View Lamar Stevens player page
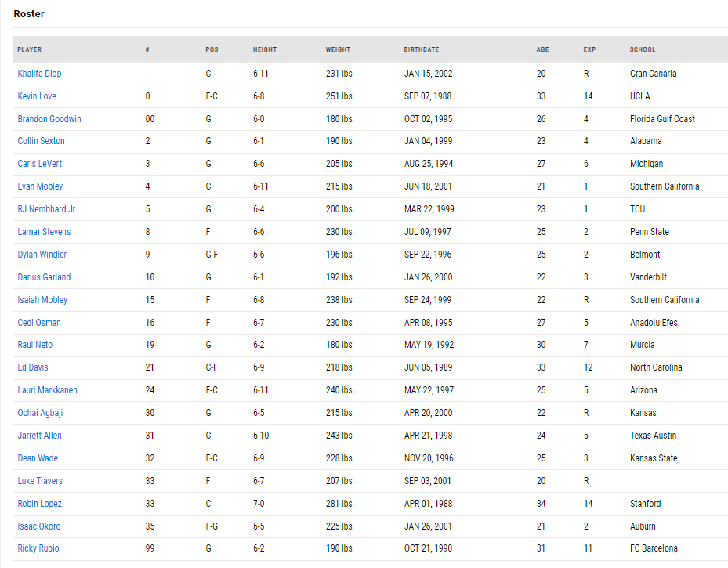 (44, 232)
